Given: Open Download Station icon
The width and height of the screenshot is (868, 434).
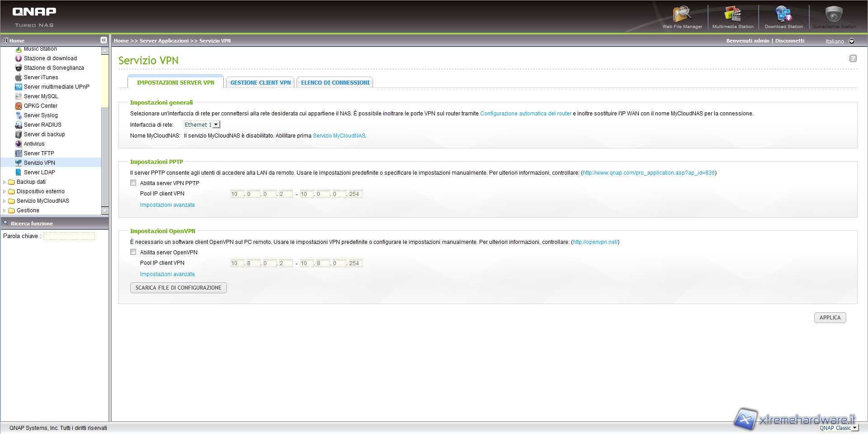Looking at the screenshot, I should (x=783, y=16).
